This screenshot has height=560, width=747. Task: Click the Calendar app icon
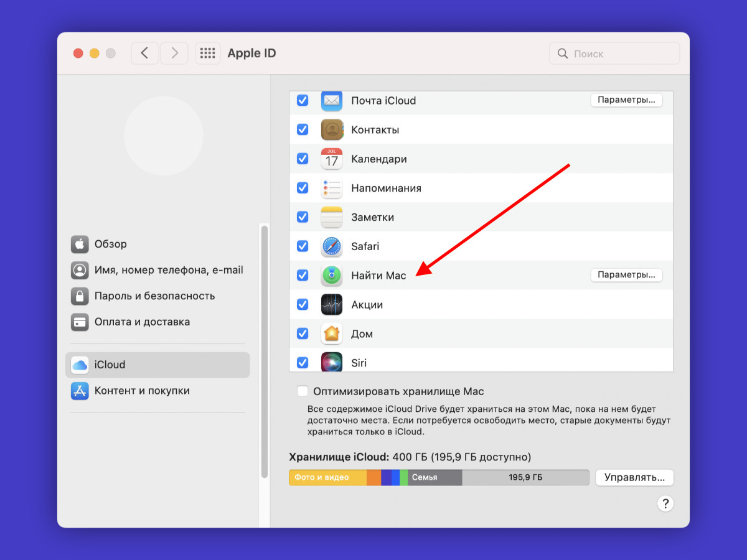pos(332,159)
